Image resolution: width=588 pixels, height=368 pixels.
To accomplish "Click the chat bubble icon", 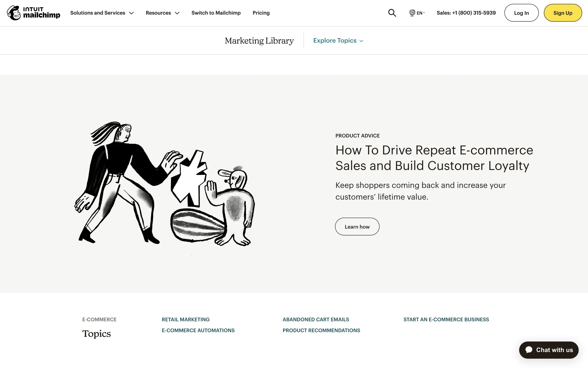I will (529, 350).
